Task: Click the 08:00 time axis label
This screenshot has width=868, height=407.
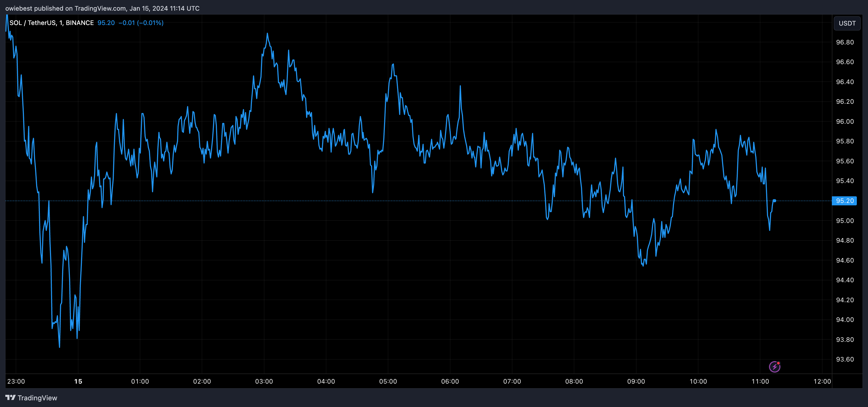Action: [574, 381]
